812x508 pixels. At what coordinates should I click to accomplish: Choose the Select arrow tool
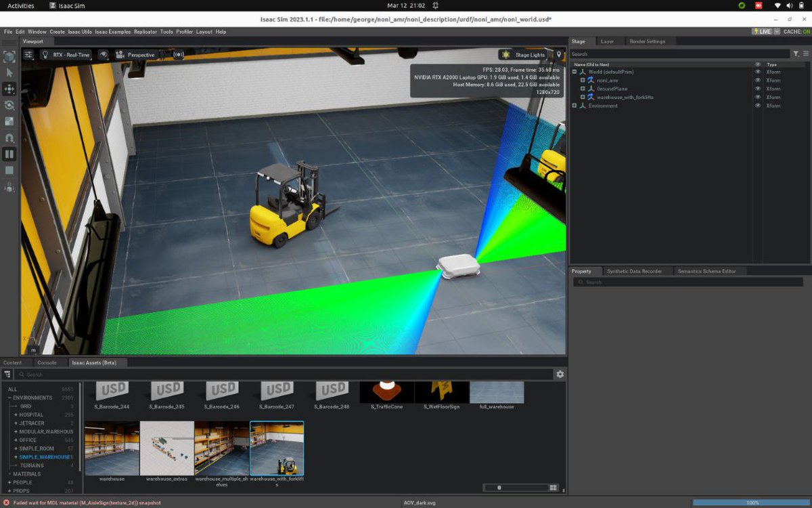tap(9, 72)
